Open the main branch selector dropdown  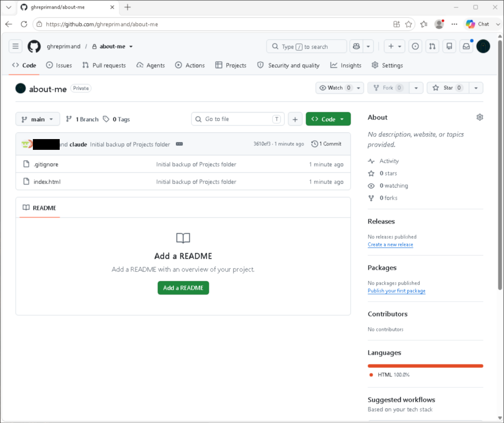coord(38,119)
